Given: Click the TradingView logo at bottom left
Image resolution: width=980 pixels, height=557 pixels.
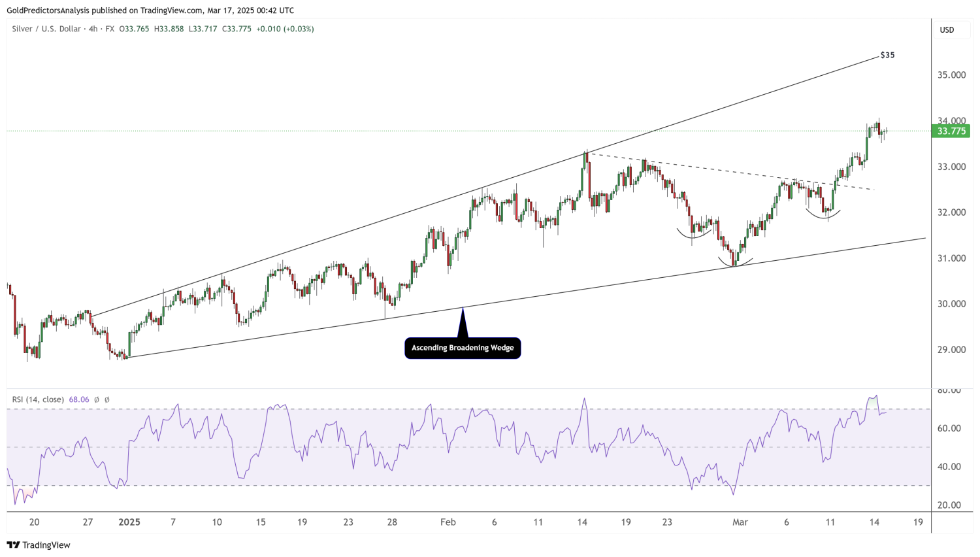Looking at the screenshot, I should pos(39,545).
